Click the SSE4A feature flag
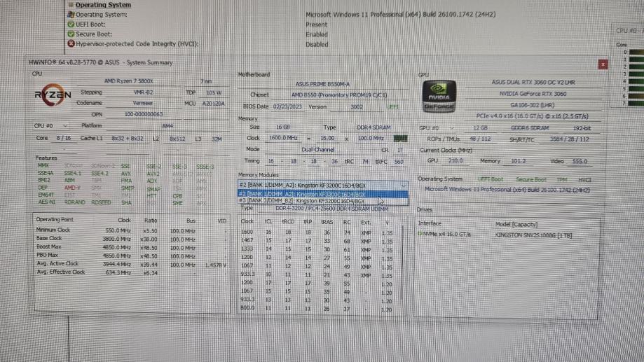Viewport: 644px width, 362px height. 45,173
